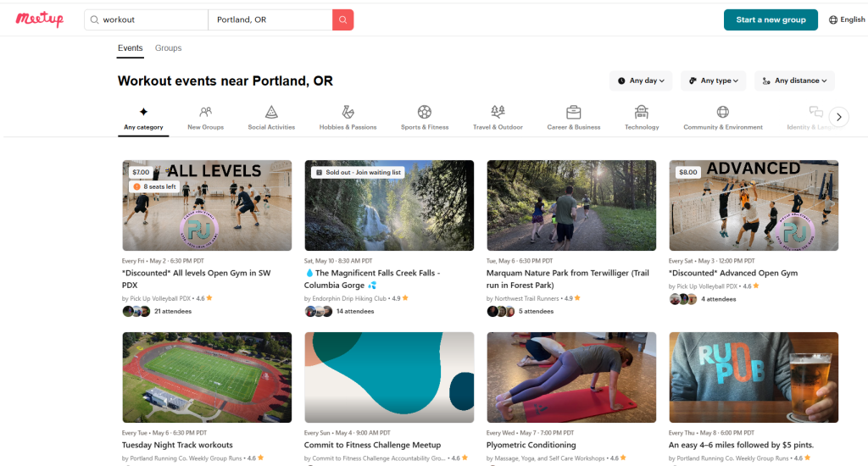
Task: Choose the Travel & Outdoor category icon
Action: tap(498, 112)
